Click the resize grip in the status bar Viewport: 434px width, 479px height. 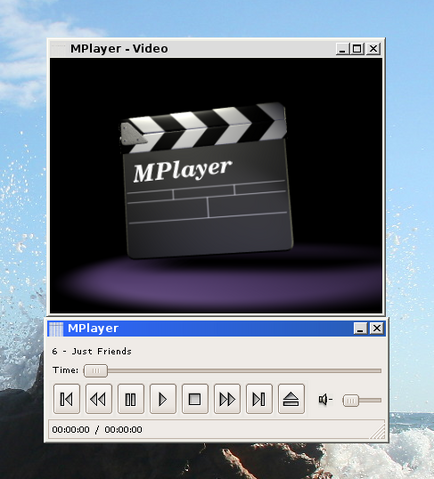pyautogui.click(x=378, y=432)
